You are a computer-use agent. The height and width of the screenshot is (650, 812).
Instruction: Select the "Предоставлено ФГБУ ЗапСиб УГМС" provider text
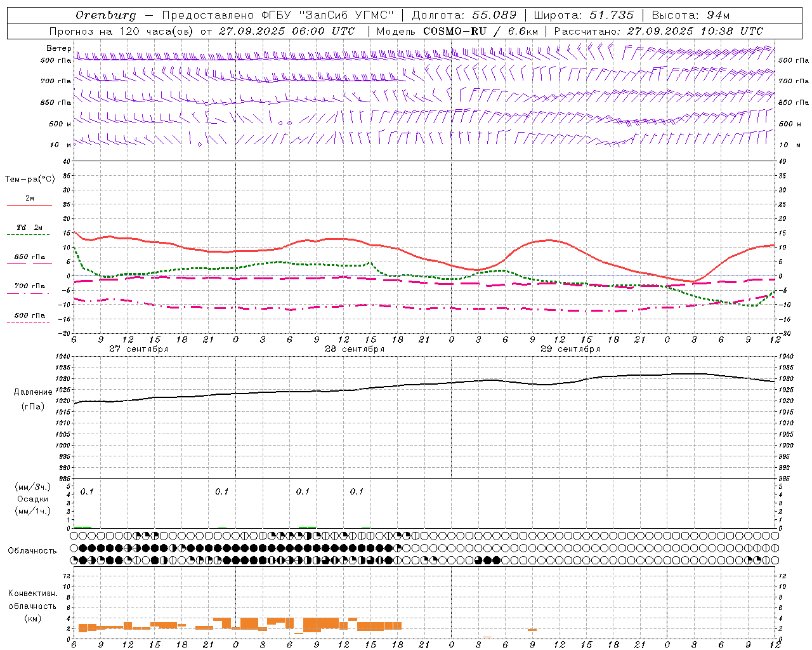pyautogui.click(x=278, y=15)
